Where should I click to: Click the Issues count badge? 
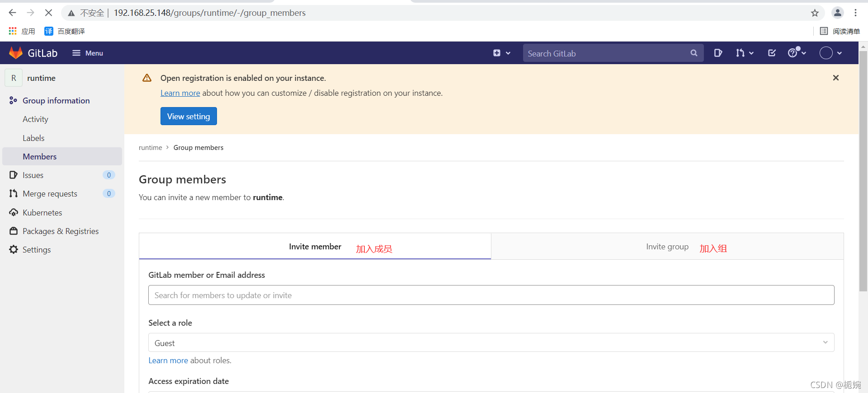(109, 175)
